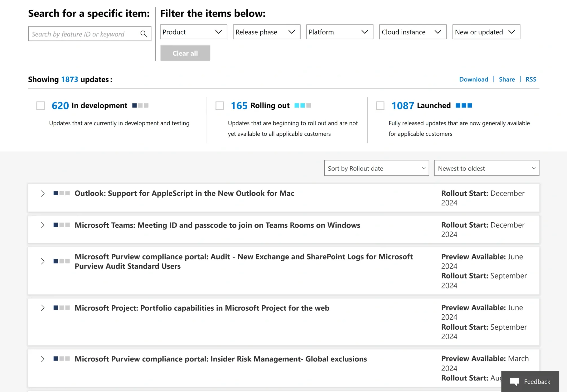Expand the Outlook AppleScript update entry
Viewport: 567px width, 392px height.
(43, 193)
